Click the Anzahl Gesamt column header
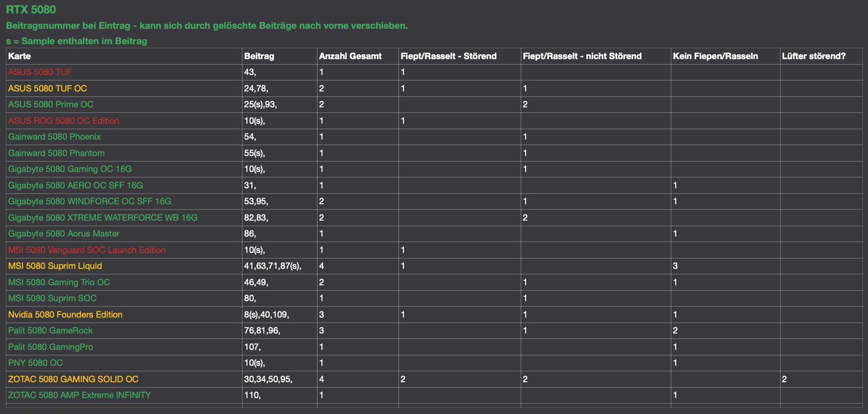Screen dimensions: 868x414 [x=350, y=56]
